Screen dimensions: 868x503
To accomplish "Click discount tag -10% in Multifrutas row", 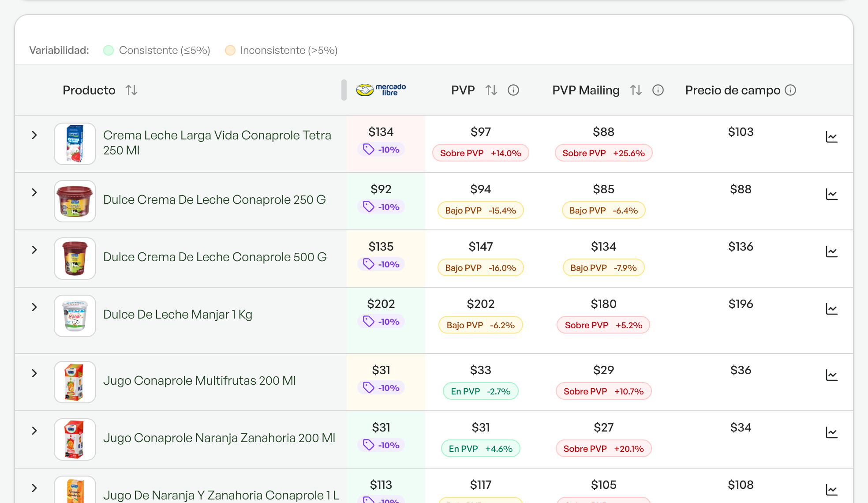I will [x=381, y=388].
